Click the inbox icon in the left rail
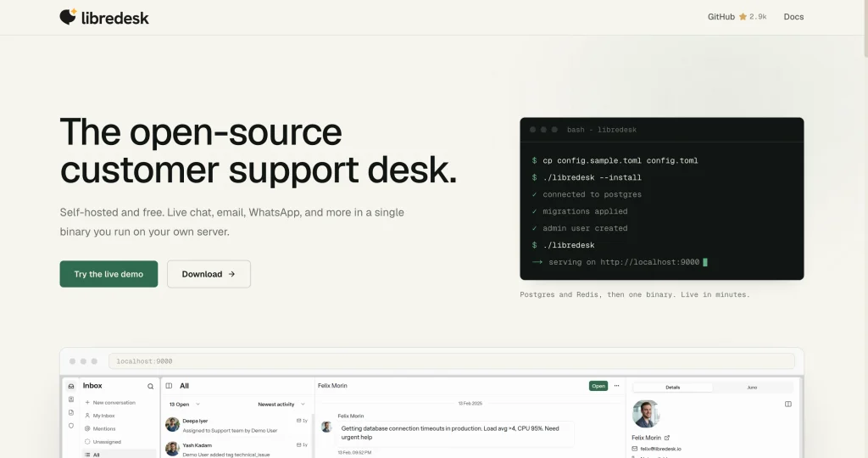Screen dimensions: 868x458 71,386
